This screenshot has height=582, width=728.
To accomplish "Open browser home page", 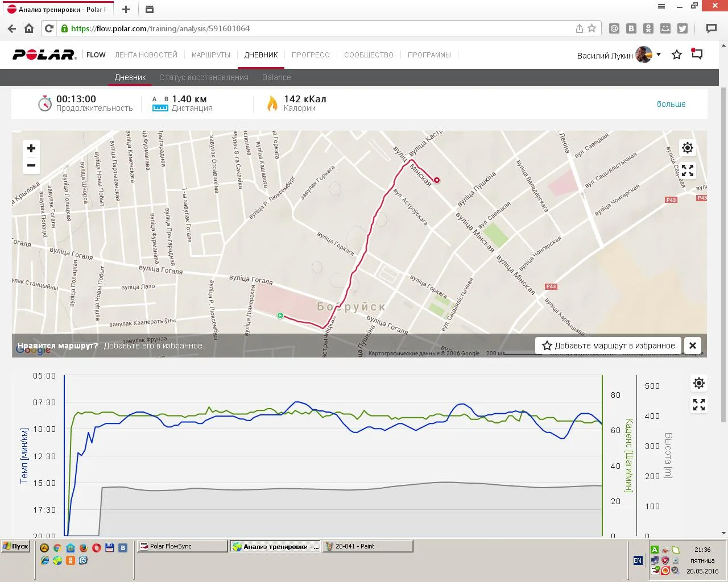I will coord(29,28).
